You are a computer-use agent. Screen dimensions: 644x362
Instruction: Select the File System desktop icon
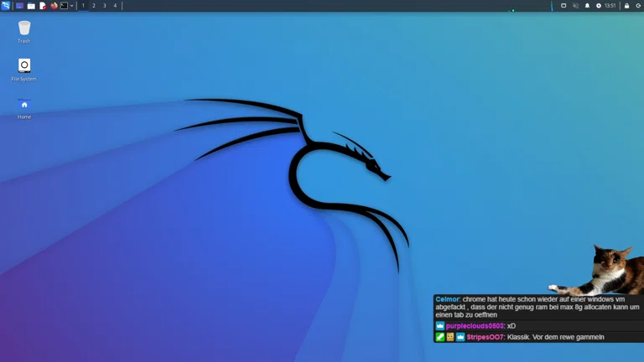pyautogui.click(x=24, y=65)
